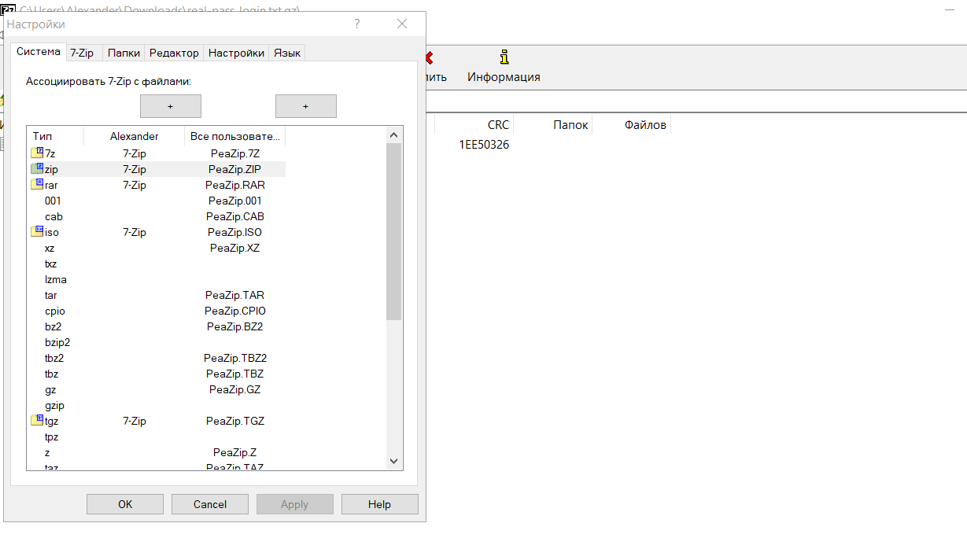Click the plus button for all users' associations

tap(306, 106)
